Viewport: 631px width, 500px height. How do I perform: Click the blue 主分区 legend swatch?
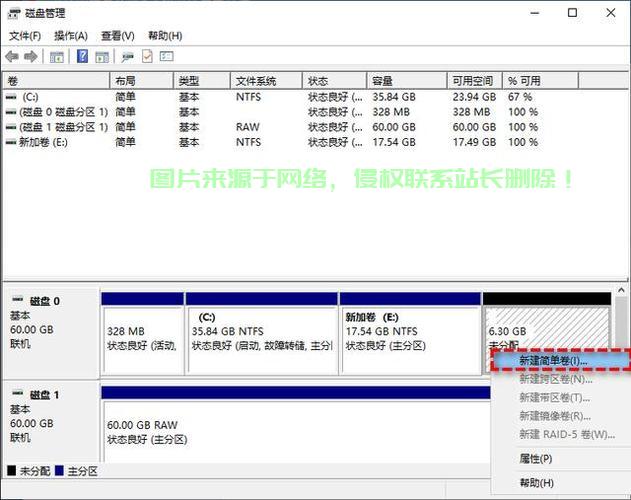click(59, 471)
